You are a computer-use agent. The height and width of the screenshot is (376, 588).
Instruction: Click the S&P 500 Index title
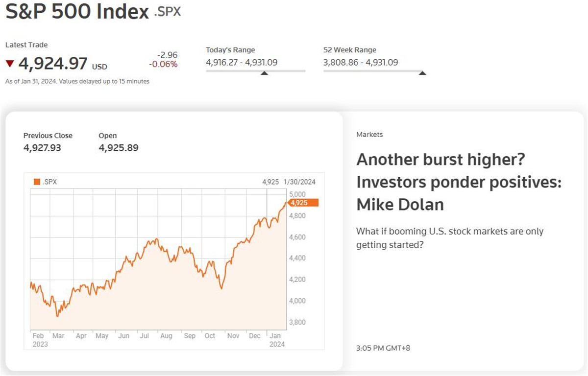click(77, 12)
